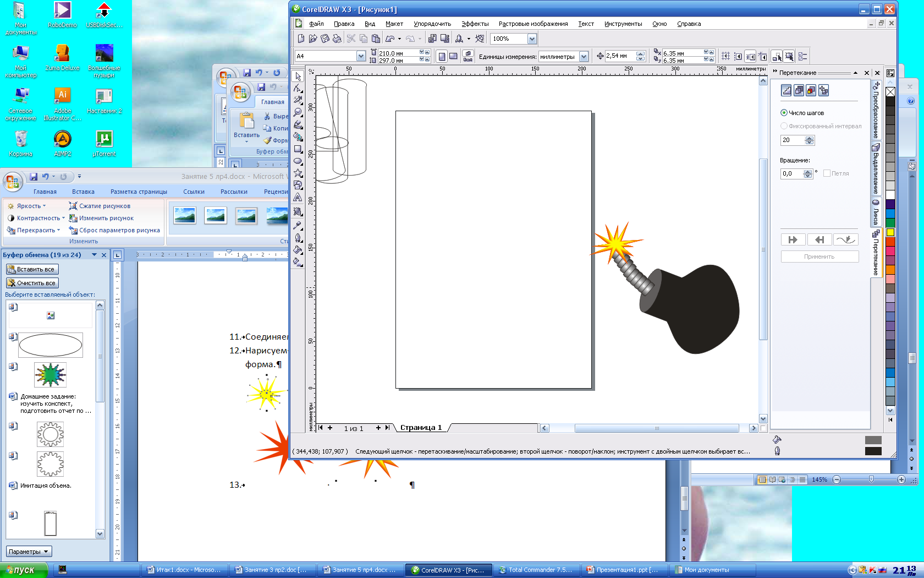Click the Import icon in CorelDRAW toolbar
Image resolution: width=924 pixels, height=578 pixels.
pyautogui.click(x=432, y=39)
